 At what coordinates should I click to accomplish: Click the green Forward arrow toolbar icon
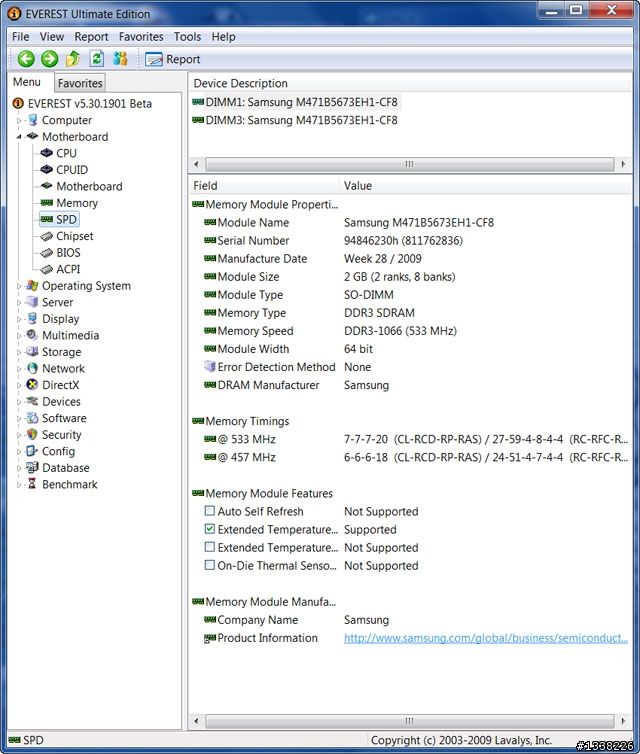coord(49,59)
